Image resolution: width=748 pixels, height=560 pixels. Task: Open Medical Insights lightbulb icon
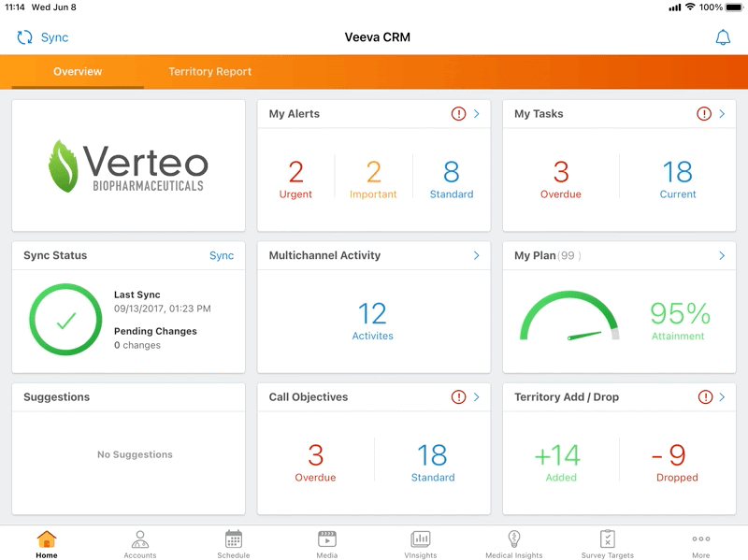[513, 539]
